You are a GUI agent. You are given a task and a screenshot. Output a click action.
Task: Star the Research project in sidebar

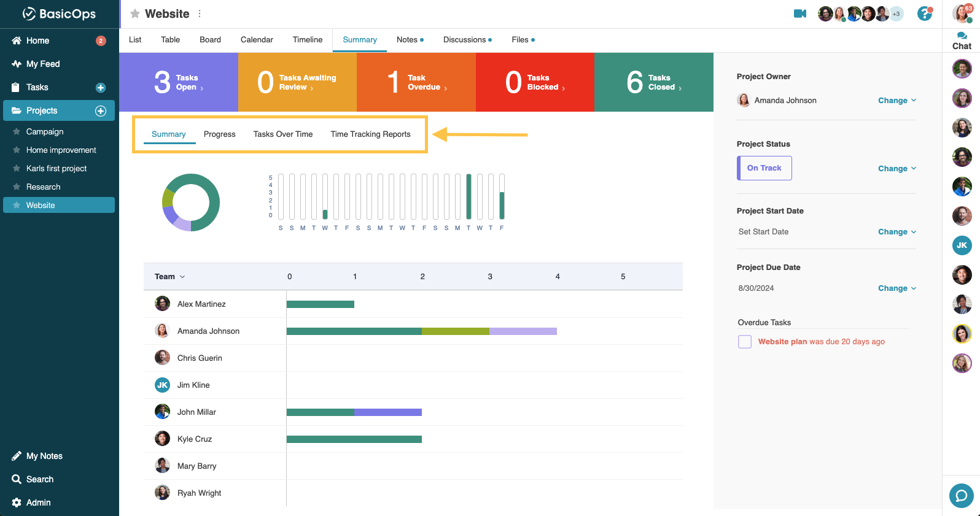(x=17, y=187)
